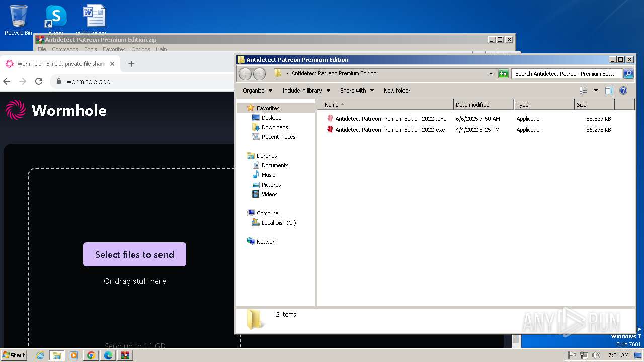Switch to Chrome in the taskbar
644x362 pixels.
91,355
